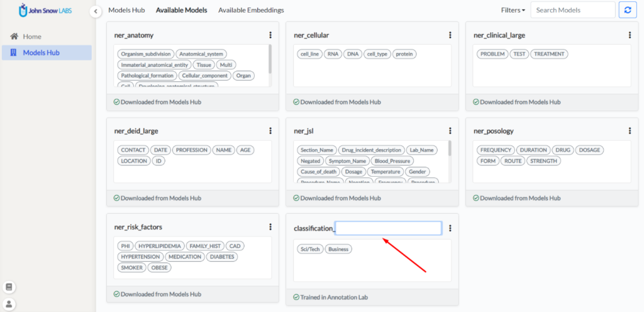
Task: Click the Models Hub building icon
Action: tap(13, 53)
